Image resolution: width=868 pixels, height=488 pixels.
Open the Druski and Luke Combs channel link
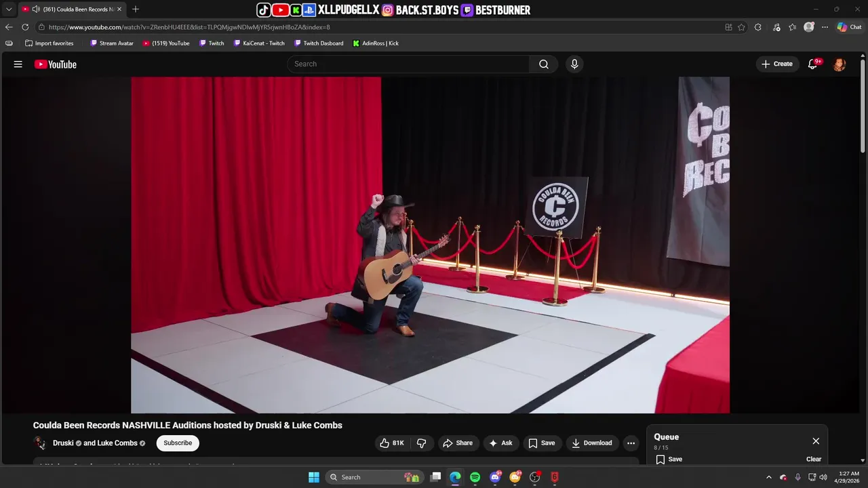tap(99, 443)
